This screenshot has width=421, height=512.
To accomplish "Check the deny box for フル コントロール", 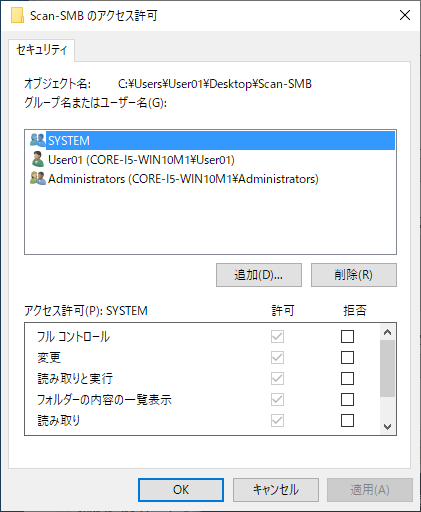I will [x=347, y=336].
